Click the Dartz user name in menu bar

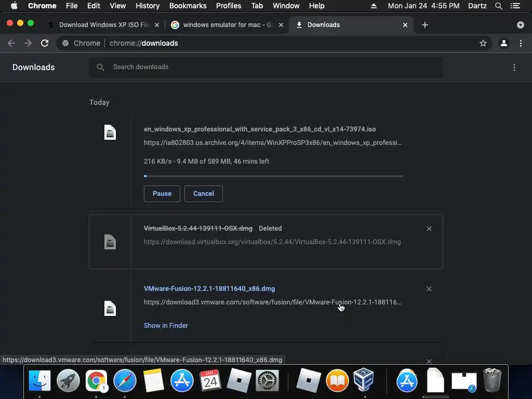[477, 6]
